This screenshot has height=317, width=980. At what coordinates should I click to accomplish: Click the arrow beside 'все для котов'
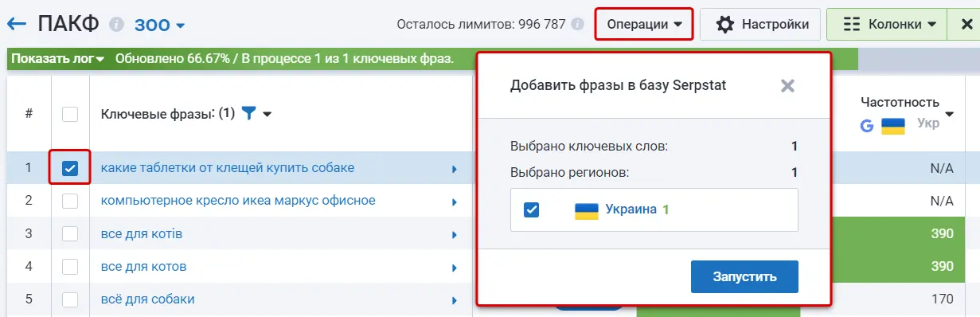(455, 268)
